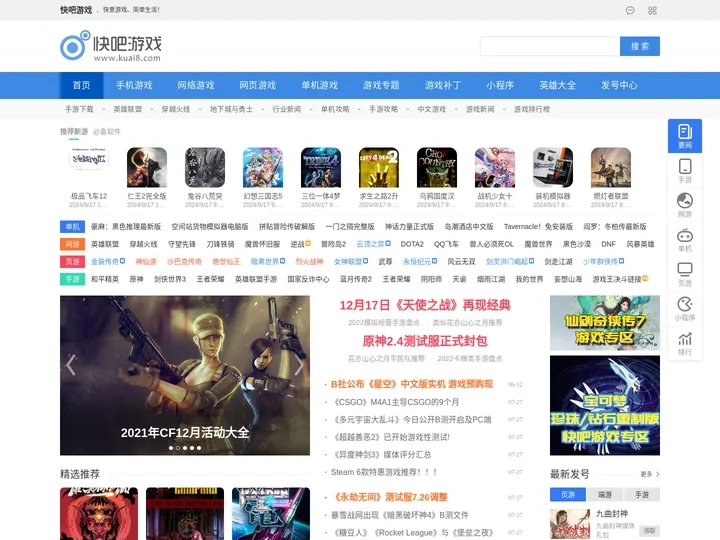The height and width of the screenshot is (540, 720).
Task: Open the 极品飞车12 game icon
Action: pos(89,167)
